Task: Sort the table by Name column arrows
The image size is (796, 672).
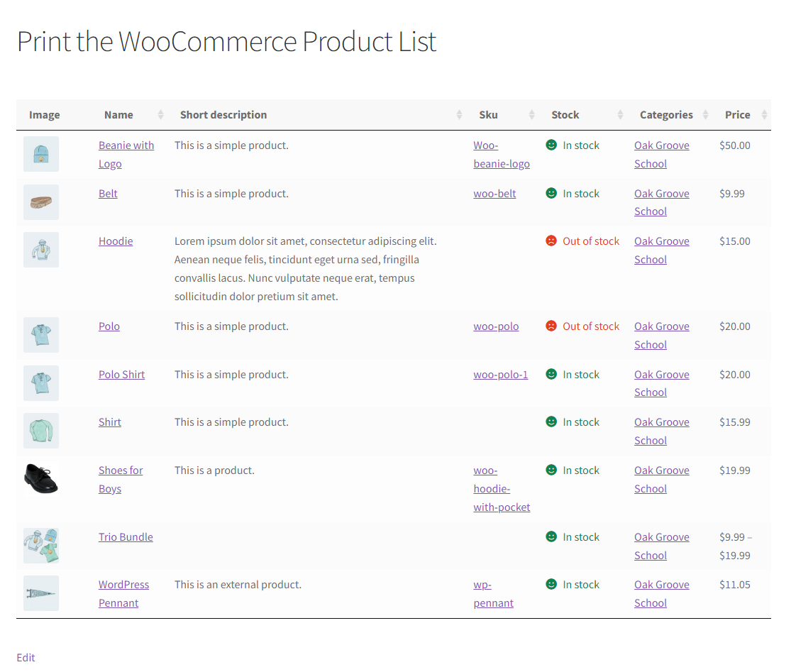Action: [160, 115]
